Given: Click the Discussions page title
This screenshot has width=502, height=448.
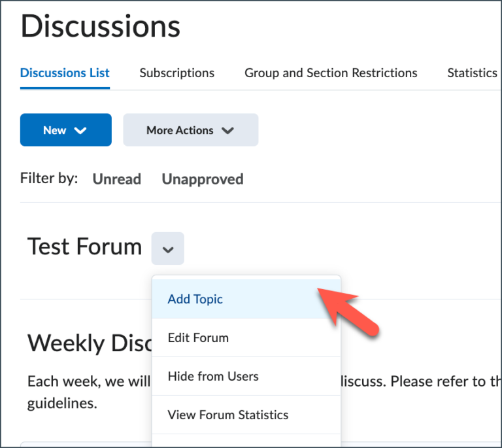Looking at the screenshot, I should coord(100,26).
